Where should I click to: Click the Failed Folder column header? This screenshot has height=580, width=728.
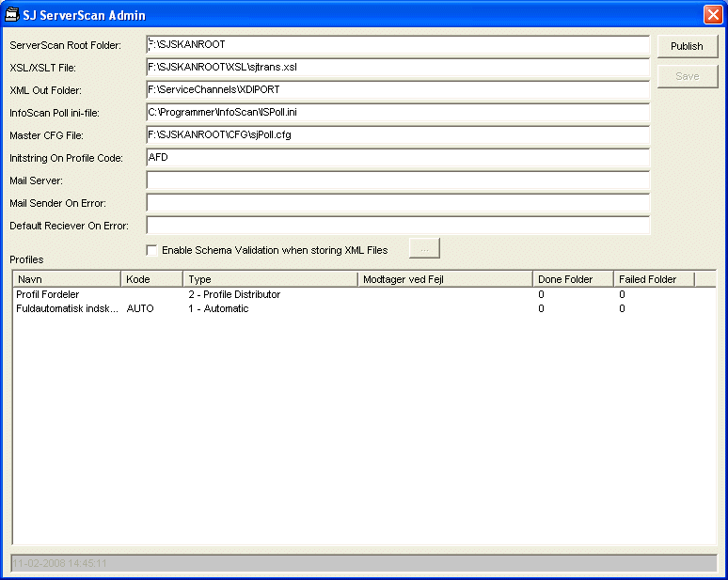click(x=655, y=279)
